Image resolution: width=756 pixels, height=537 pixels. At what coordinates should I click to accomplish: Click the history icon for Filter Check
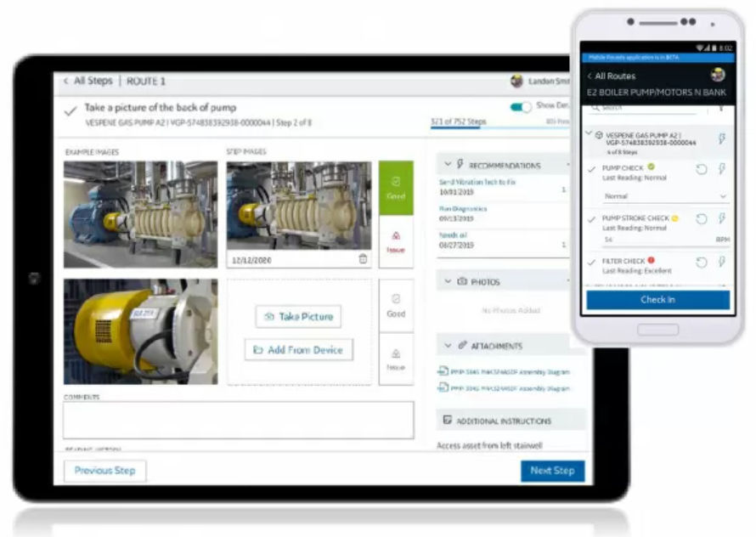click(x=702, y=263)
